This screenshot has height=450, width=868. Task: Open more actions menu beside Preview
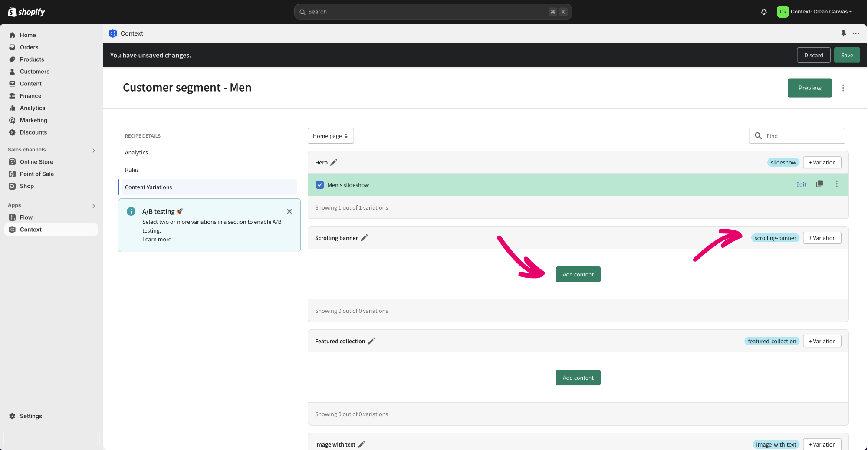click(843, 88)
